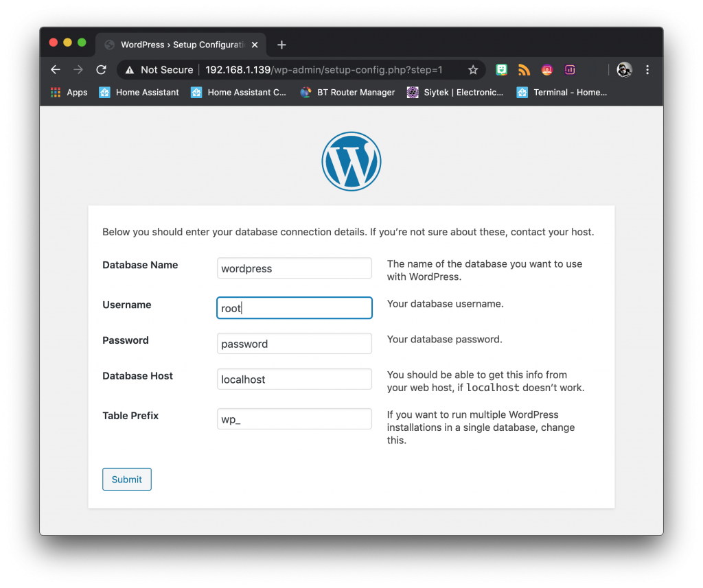Open the pink chart extension icon

pos(570,69)
